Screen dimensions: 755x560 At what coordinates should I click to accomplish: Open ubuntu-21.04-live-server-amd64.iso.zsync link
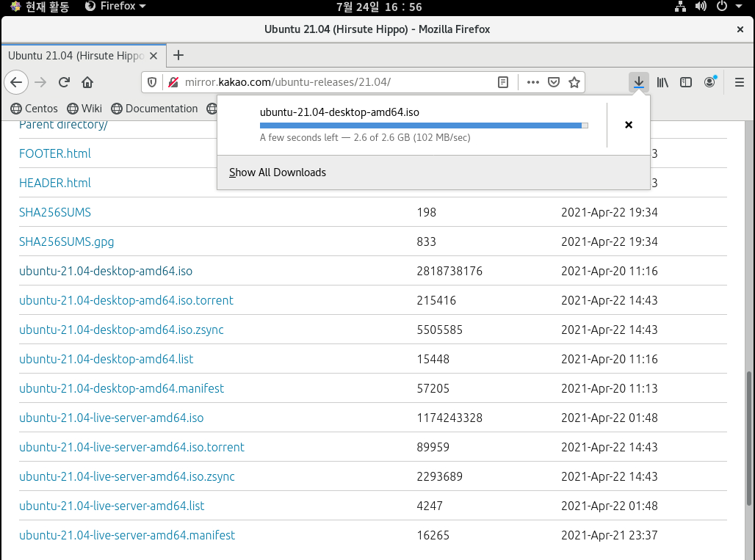[126, 476]
